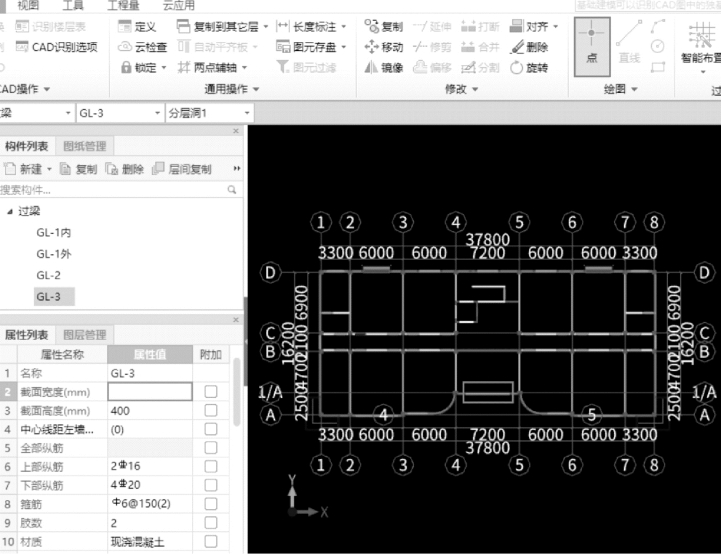Toggle 附加 checkbox for 下部纵筋 row
Image resolution: width=721 pixels, height=554 pixels.
[211, 485]
